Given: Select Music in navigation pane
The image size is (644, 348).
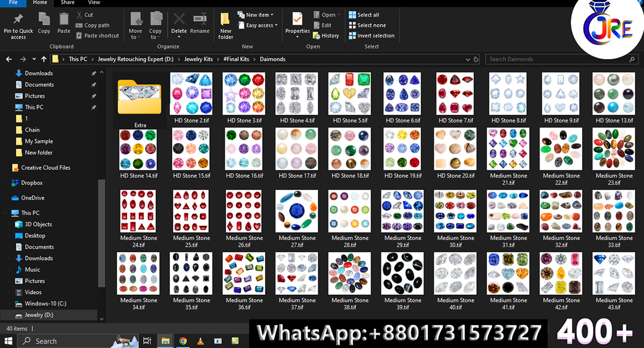Looking at the screenshot, I should 32,270.
